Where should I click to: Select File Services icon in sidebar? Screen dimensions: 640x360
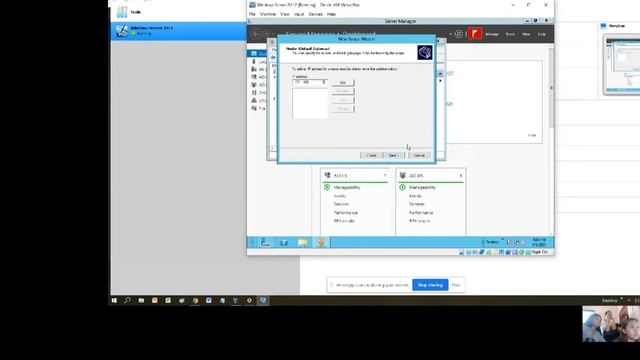(x=254, y=108)
